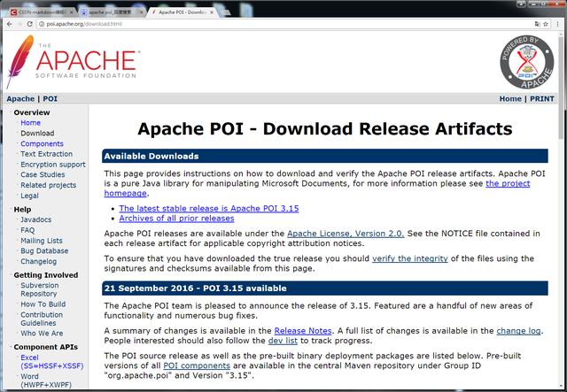Open Archives of all prior releases

pos(172,219)
